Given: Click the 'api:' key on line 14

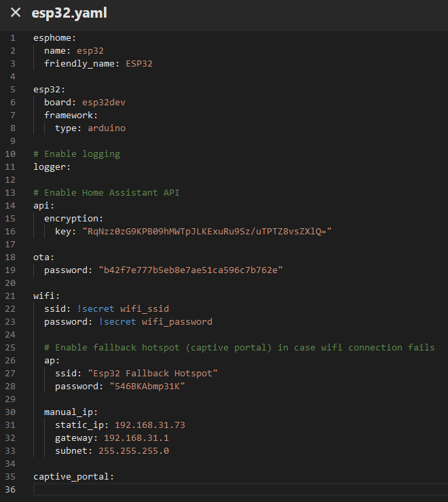Looking at the screenshot, I should pyautogui.click(x=44, y=206).
